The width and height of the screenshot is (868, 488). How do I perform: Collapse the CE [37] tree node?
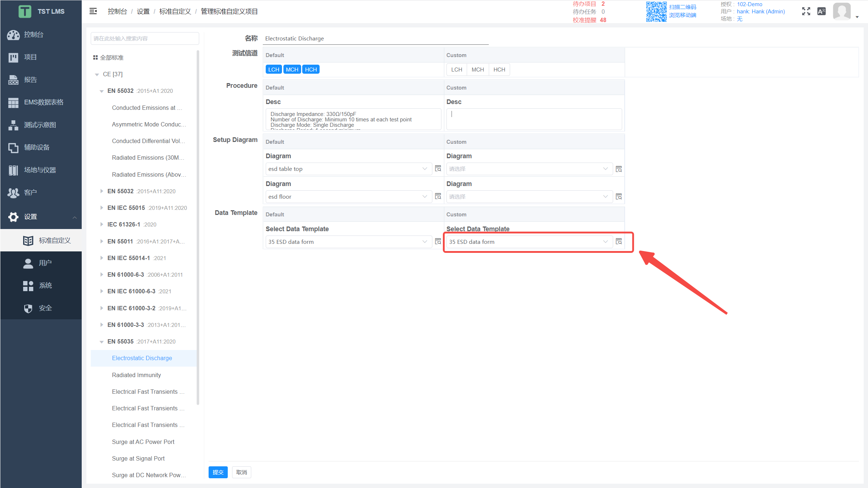coord(97,74)
